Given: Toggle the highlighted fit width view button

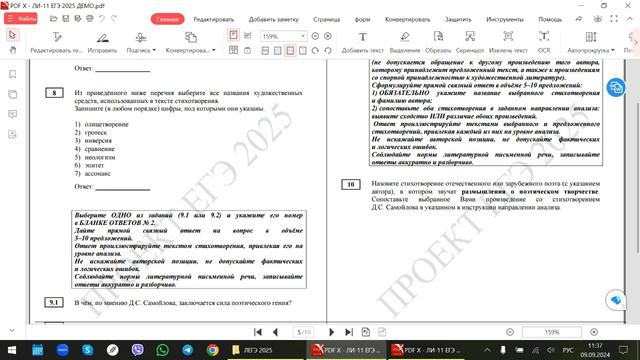Looking at the screenshot, I should (x=290, y=50).
